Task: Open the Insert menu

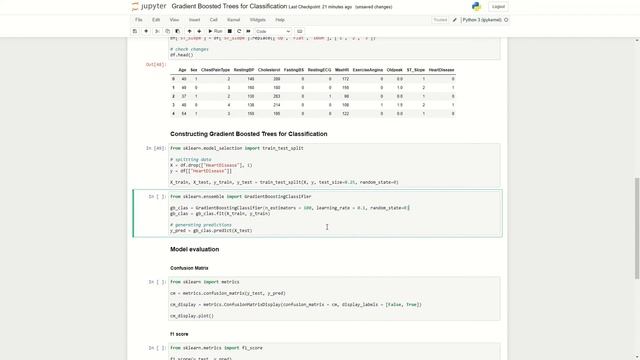Action: coord(194,20)
